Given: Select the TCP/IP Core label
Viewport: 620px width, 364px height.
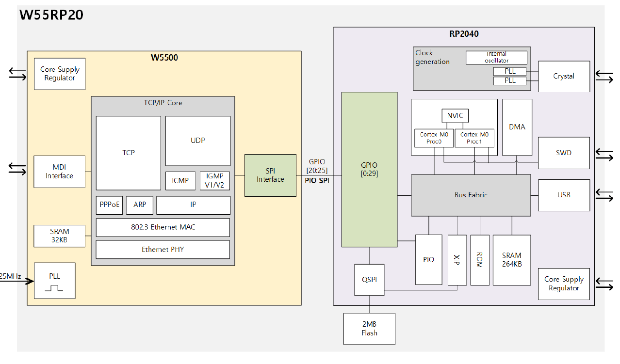Looking at the screenshot, I should click(x=163, y=103).
